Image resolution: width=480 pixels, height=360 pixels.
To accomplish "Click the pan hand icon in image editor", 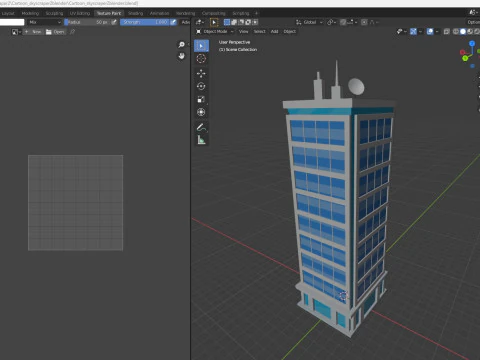I will click(181, 56).
